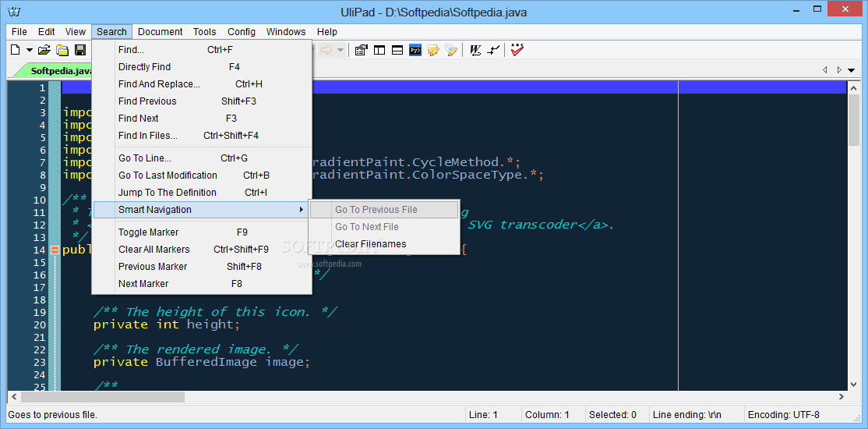The width and height of the screenshot is (868, 429).
Task: Choose Clear Filenames submenu item
Action: (384, 244)
